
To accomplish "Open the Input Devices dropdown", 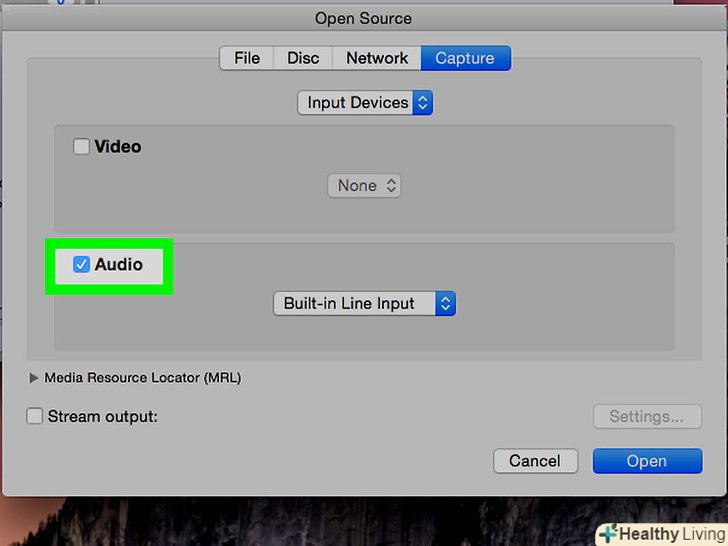I will 365,103.
